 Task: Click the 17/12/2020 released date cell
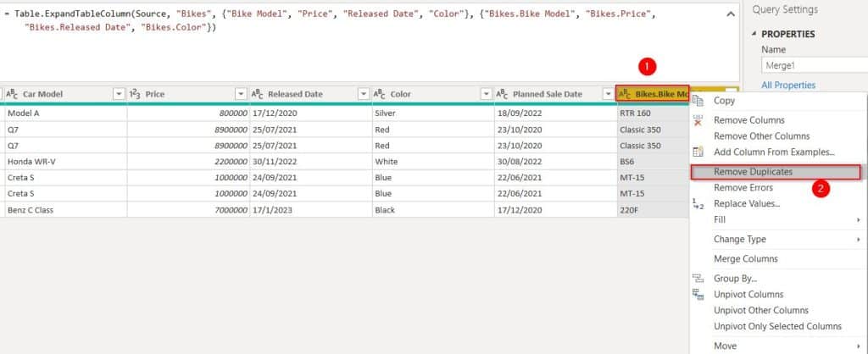click(x=310, y=113)
